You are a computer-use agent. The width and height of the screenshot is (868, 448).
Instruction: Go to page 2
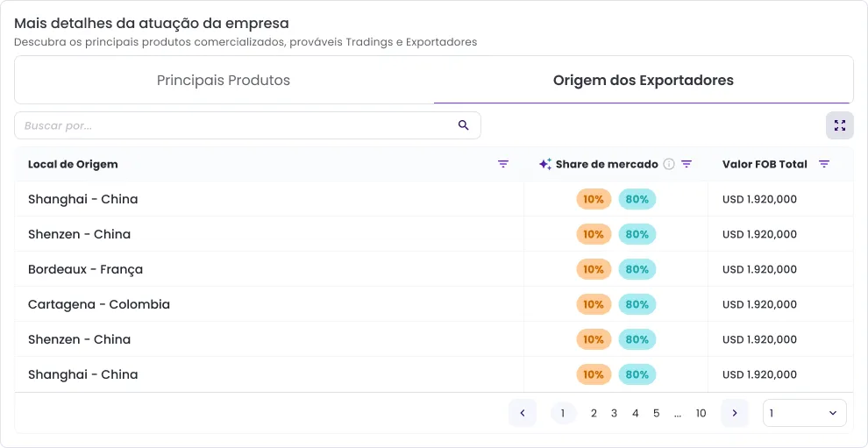(594, 414)
